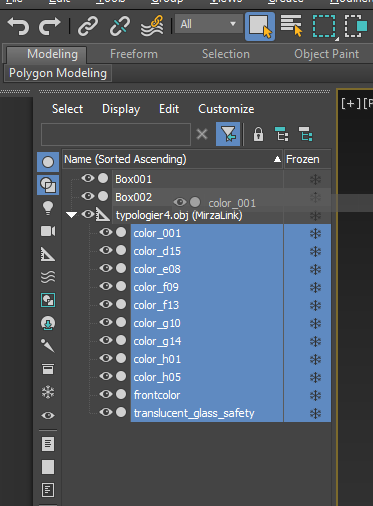Open the Customize menu in Scene Explorer
373x506 pixels.
226,109
